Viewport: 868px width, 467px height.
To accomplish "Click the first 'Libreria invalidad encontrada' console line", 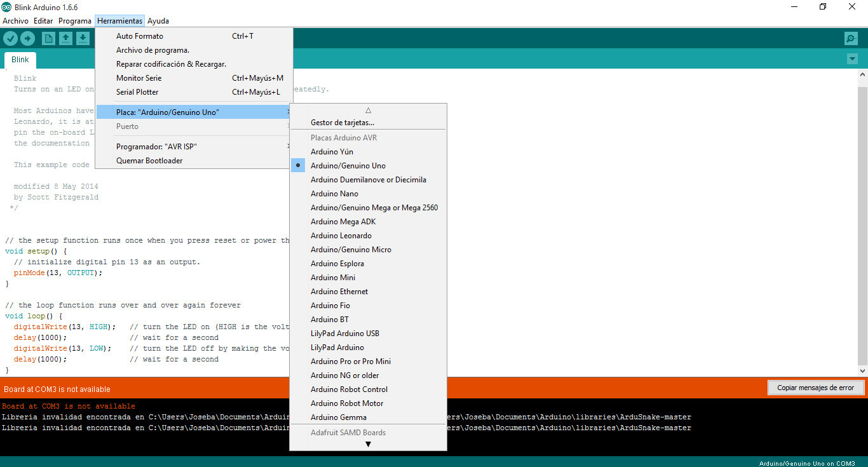I will [346, 417].
